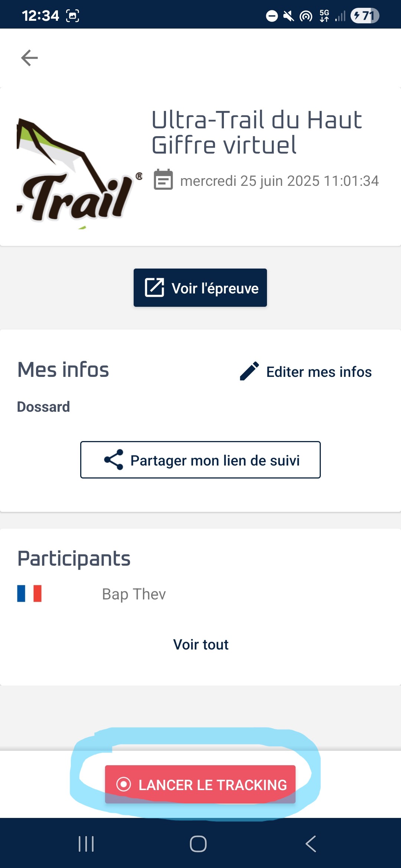Tap the French flag icon for participant
The width and height of the screenshot is (401, 868).
pyautogui.click(x=29, y=594)
